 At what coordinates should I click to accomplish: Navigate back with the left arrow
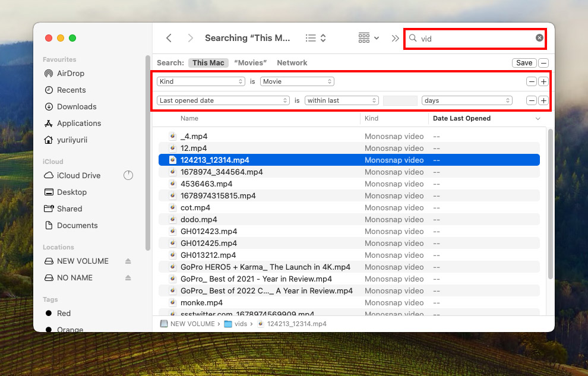click(169, 37)
